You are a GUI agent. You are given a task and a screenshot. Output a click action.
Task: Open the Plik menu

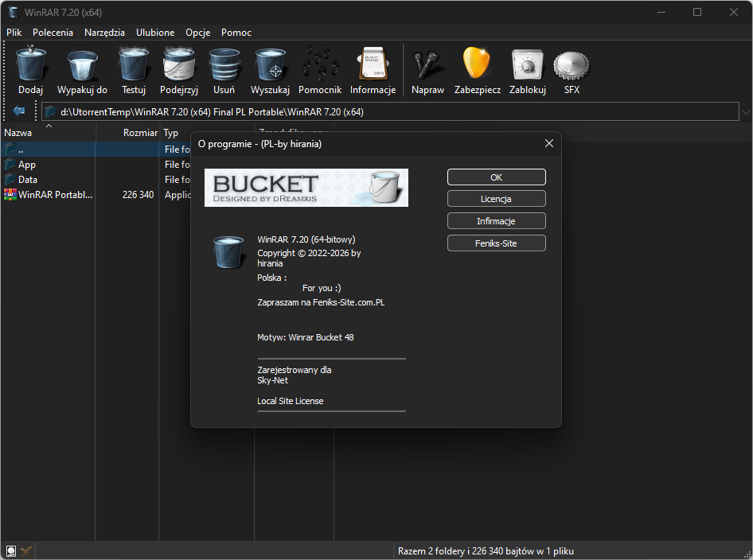(14, 32)
